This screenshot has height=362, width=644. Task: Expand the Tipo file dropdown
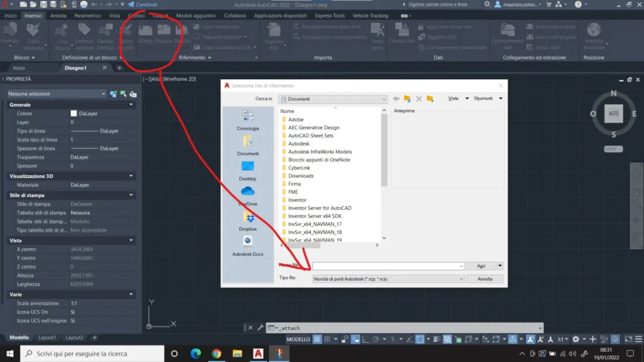click(x=461, y=279)
